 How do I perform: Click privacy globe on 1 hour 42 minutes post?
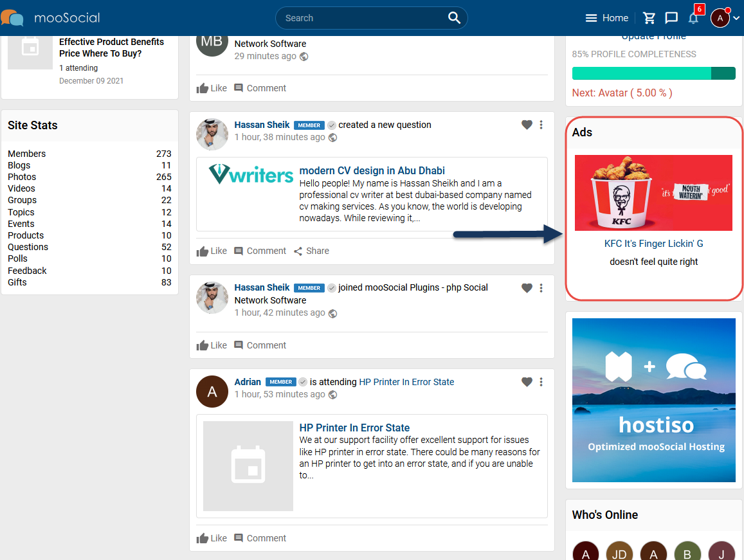click(333, 314)
